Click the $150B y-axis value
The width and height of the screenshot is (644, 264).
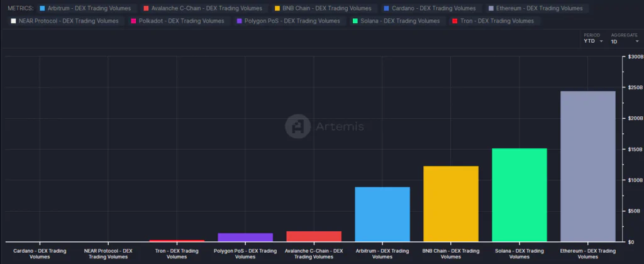click(x=635, y=149)
